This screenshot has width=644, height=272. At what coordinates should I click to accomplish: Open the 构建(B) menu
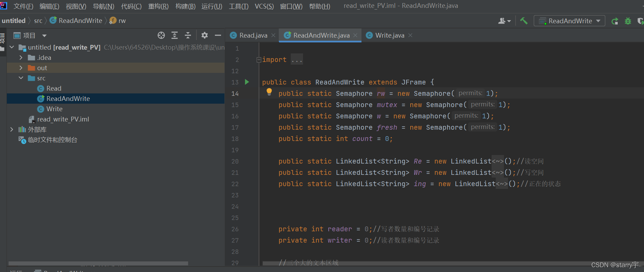(x=185, y=6)
